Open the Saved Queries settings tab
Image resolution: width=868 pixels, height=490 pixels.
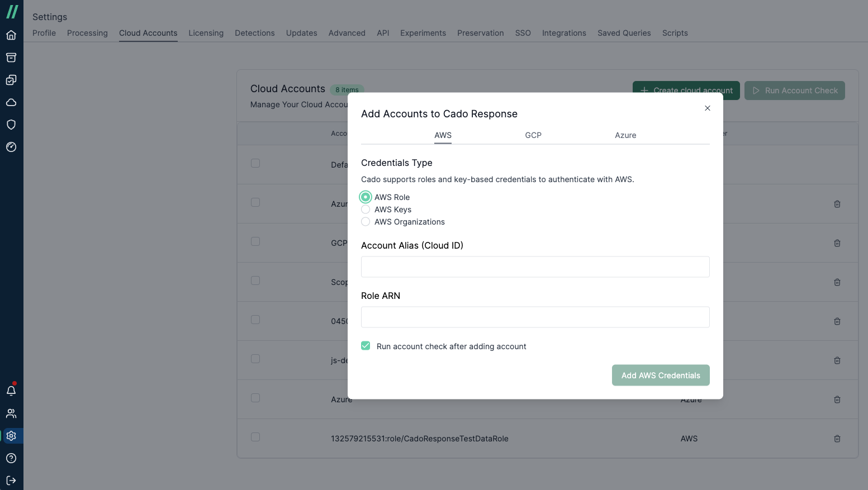(x=624, y=33)
